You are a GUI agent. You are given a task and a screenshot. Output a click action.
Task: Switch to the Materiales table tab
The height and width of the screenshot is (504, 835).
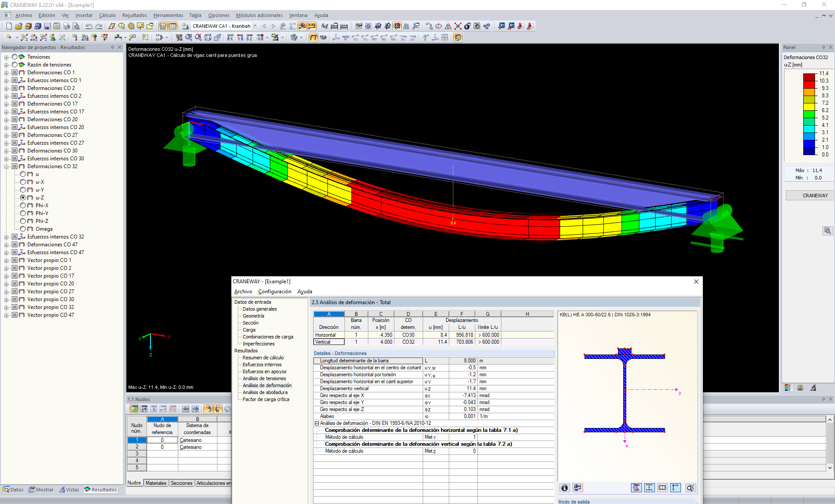tap(156, 483)
